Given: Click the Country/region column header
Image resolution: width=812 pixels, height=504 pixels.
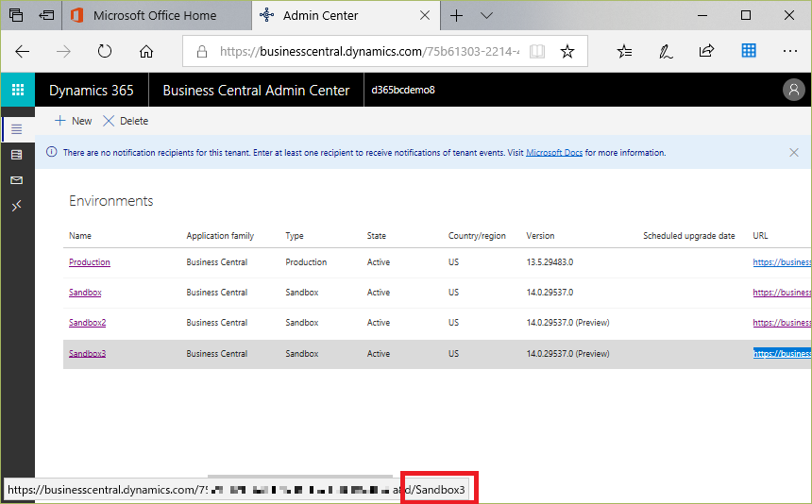Looking at the screenshot, I should pos(477,235).
